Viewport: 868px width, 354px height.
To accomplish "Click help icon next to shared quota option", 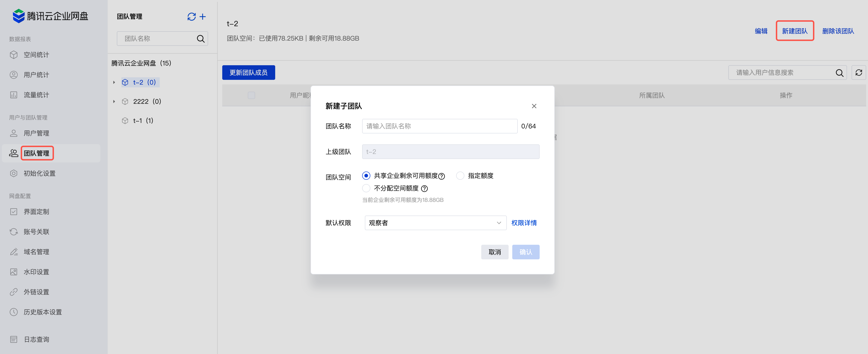I will [441, 176].
